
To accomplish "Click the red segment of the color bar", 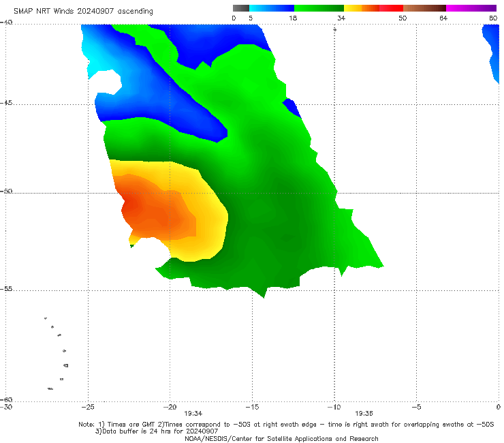I will [x=391, y=8].
